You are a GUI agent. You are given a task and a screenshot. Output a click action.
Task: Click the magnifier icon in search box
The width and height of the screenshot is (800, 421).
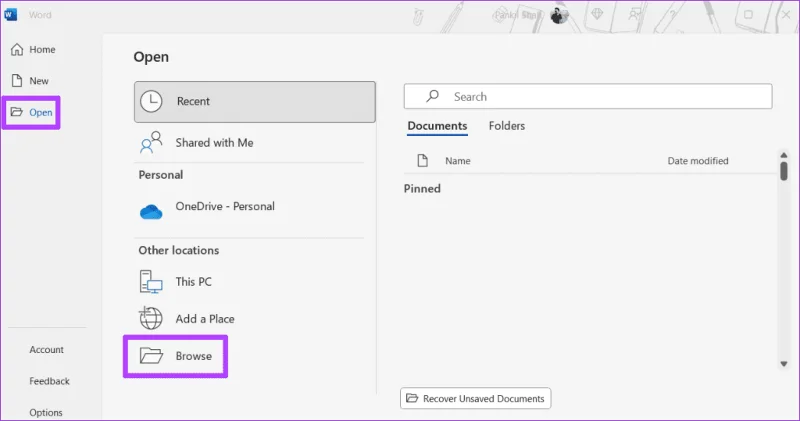432,96
